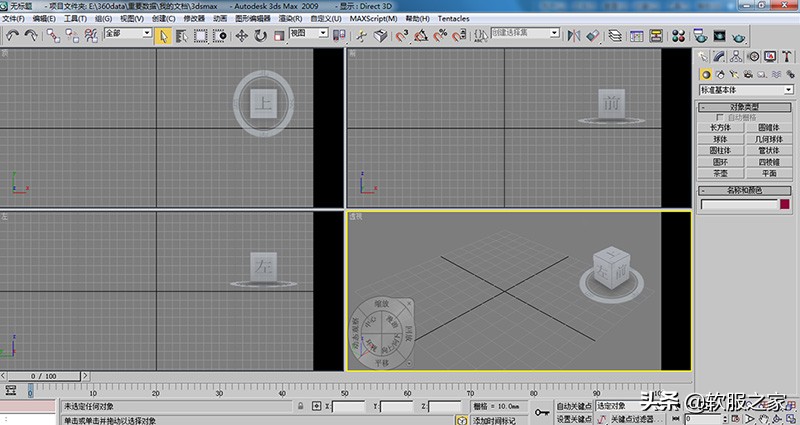Expand the 标准基本体 object category dropdown
Screen dimensions: 800x425
click(x=745, y=90)
